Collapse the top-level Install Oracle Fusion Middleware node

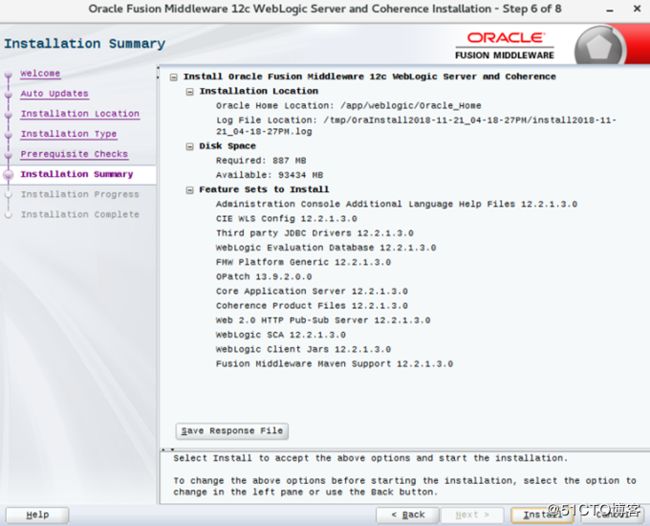pos(174,77)
